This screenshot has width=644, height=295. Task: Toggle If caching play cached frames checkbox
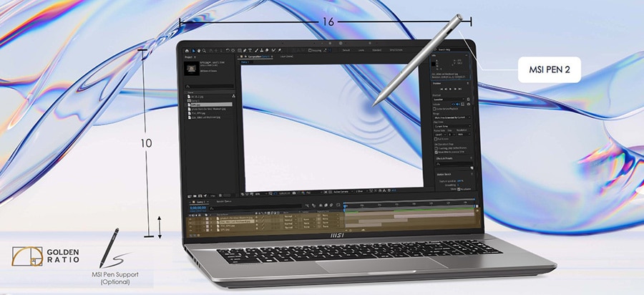tap(436, 148)
